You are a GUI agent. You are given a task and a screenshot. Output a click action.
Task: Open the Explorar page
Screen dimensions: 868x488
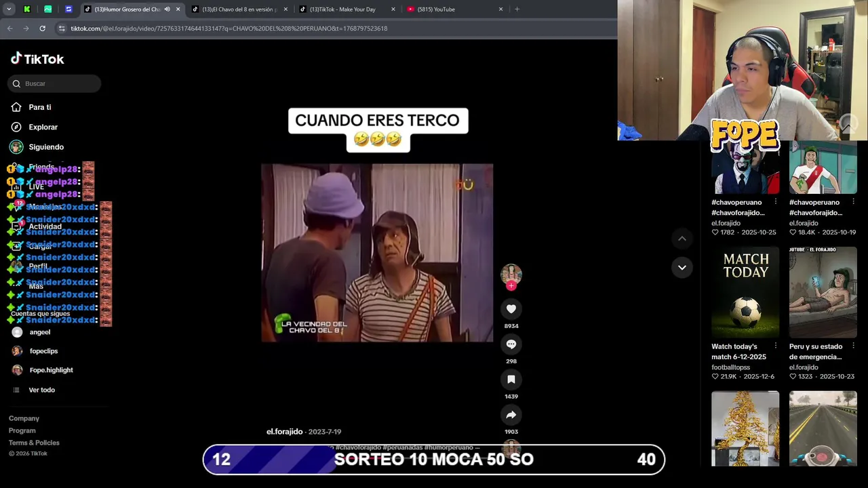click(x=43, y=127)
